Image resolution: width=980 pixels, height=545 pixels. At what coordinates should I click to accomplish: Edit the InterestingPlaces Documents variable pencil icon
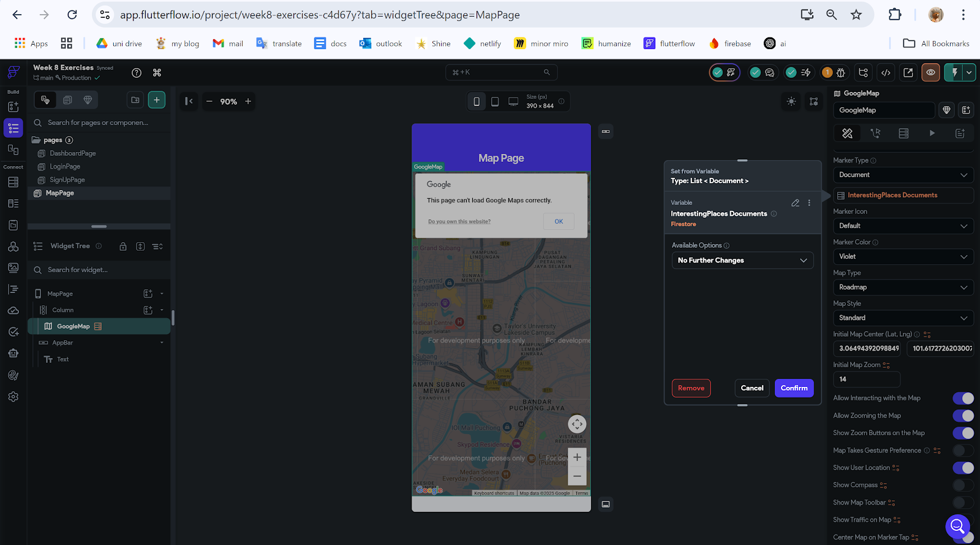click(795, 203)
